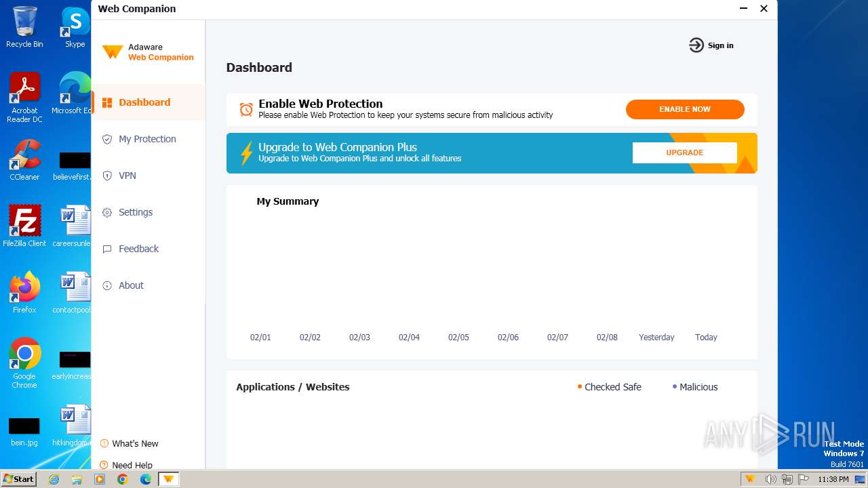Screen dimensions: 868x488
Task: Open the Google Chrome desktop shortcut
Action: tap(24, 363)
